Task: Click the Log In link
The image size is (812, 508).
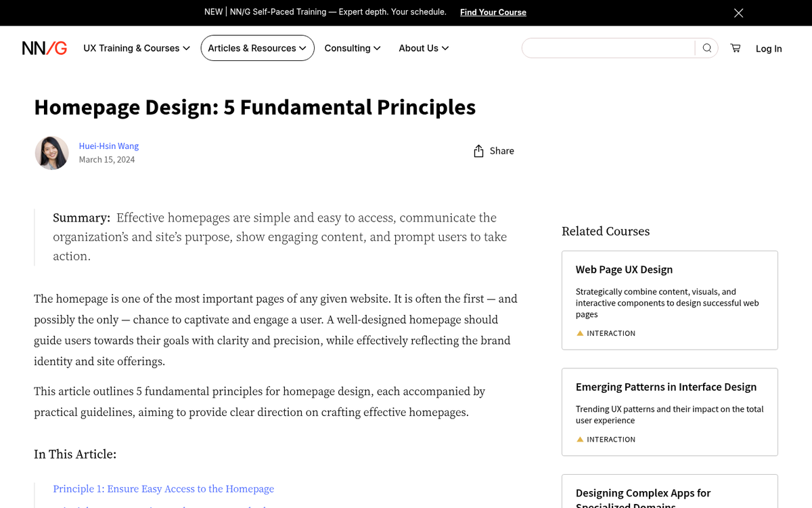Action: (768, 49)
